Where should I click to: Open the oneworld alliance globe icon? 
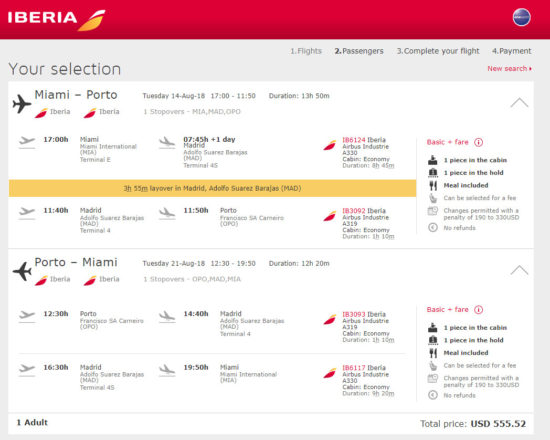point(521,17)
